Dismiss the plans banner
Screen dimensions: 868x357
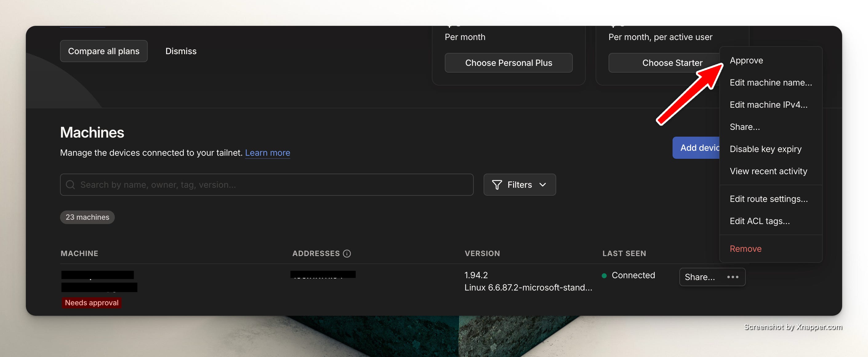[x=181, y=51]
